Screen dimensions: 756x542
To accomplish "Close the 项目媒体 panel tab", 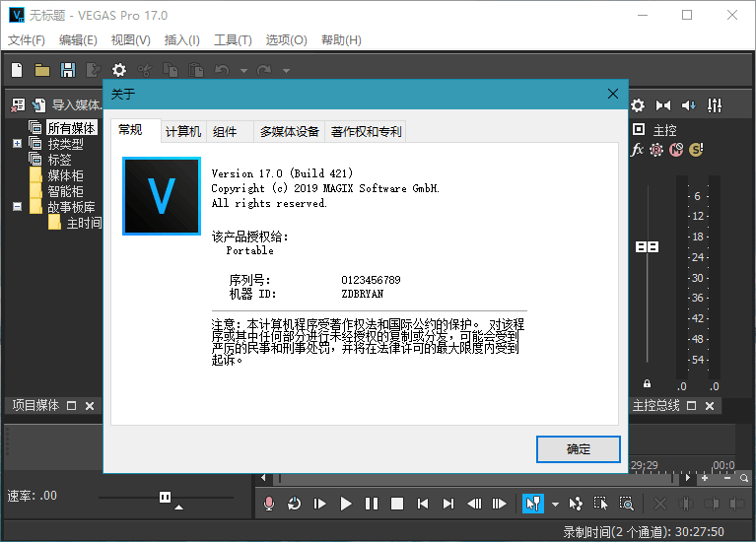I will [90, 406].
